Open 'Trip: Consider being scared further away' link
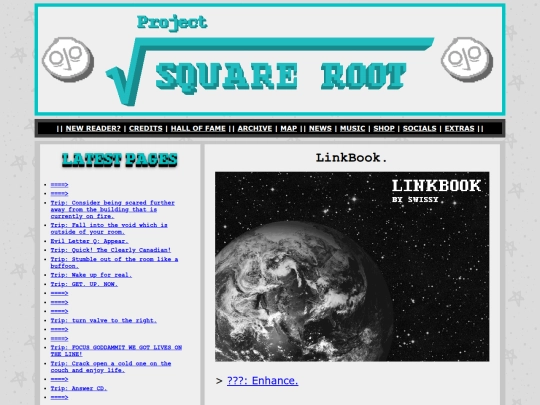This screenshot has height=405, width=540. [113, 209]
